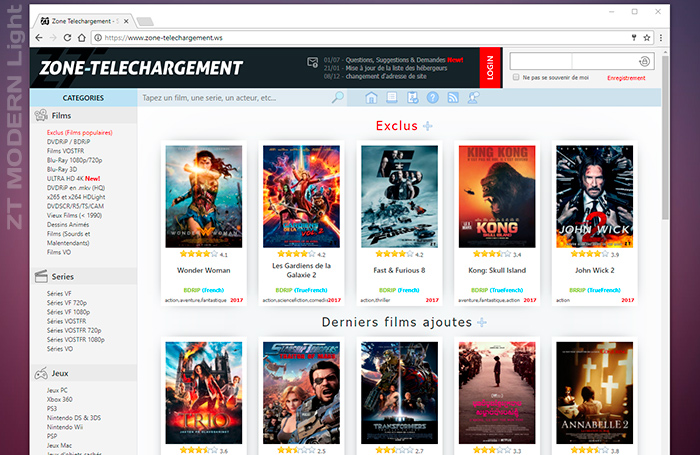Open the Annabelle 2 poster
Viewport: 700px width, 455px height.
click(594, 393)
